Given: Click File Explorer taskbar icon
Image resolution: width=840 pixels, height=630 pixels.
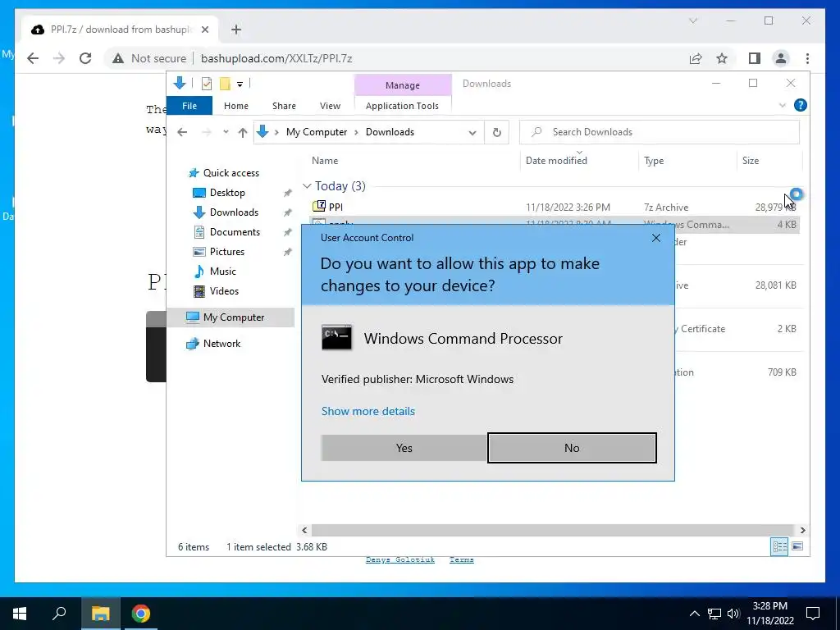Looking at the screenshot, I should click(x=100, y=614).
